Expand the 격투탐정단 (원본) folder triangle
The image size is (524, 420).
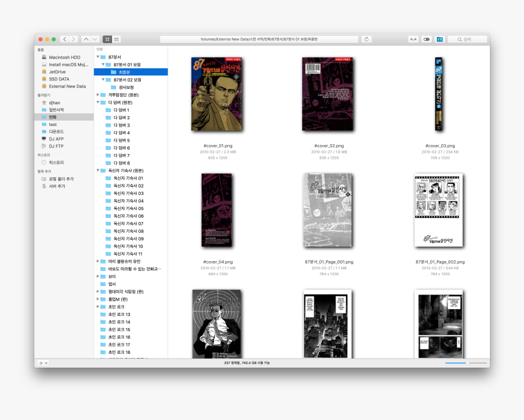pyautogui.click(x=98, y=95)
